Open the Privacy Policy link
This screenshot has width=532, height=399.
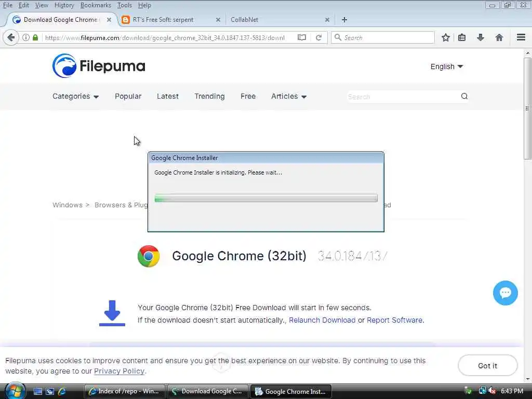click(119, 371)
